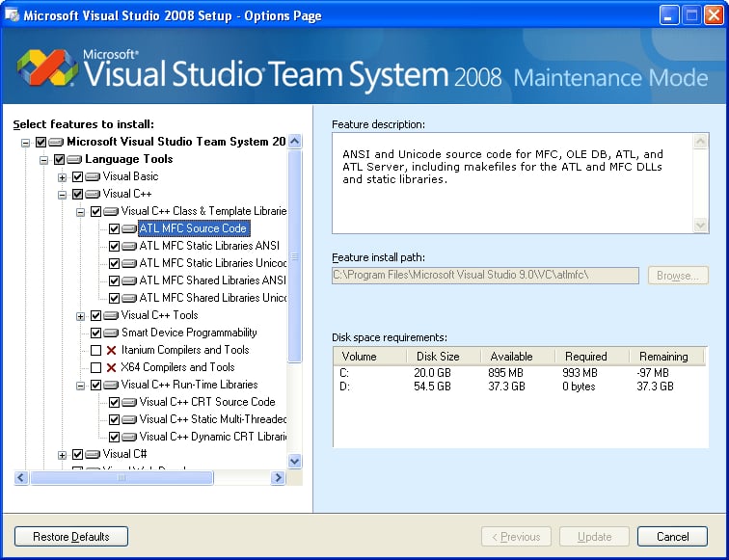This screenshot has width=729, height=560.
Task: Uncheck ATL MFC Static Libraries ANSI checkbox
Action: click(115, 246)
